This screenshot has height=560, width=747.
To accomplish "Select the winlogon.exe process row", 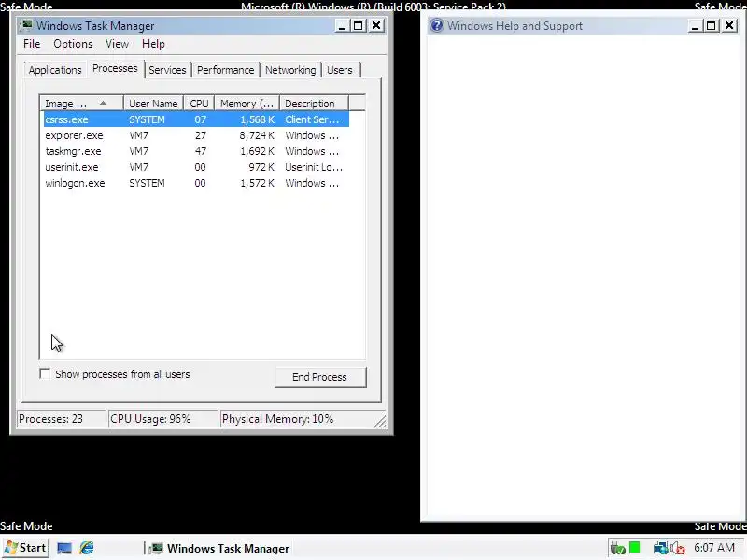I will pos(196,183).
